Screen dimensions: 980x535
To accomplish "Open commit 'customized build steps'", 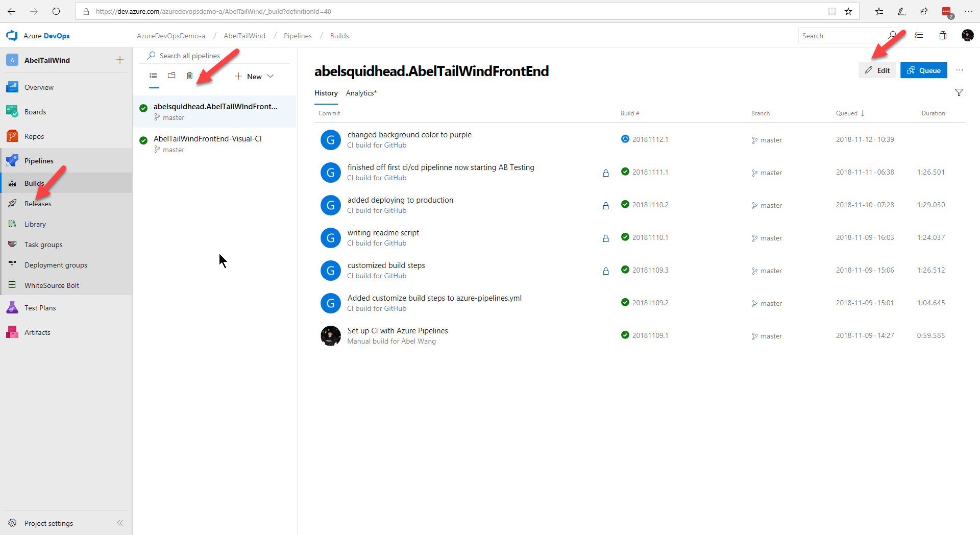I will [x=386, y=265].
